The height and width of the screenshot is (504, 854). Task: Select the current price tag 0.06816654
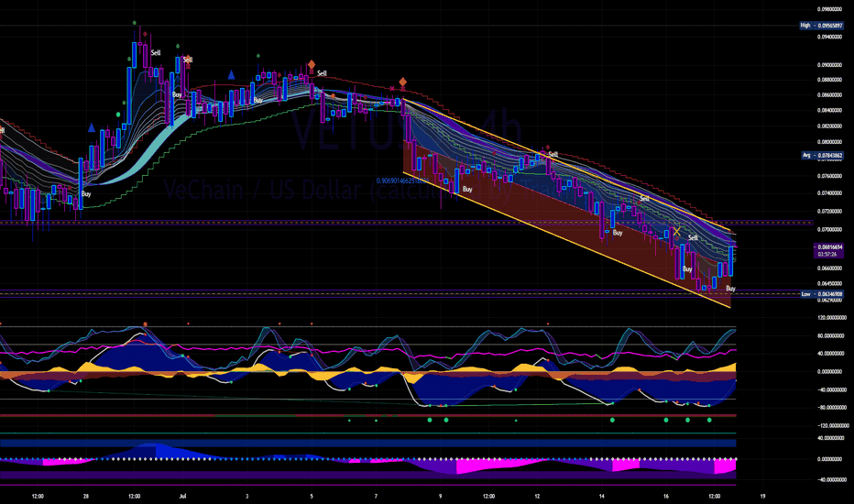pos(829,247)
